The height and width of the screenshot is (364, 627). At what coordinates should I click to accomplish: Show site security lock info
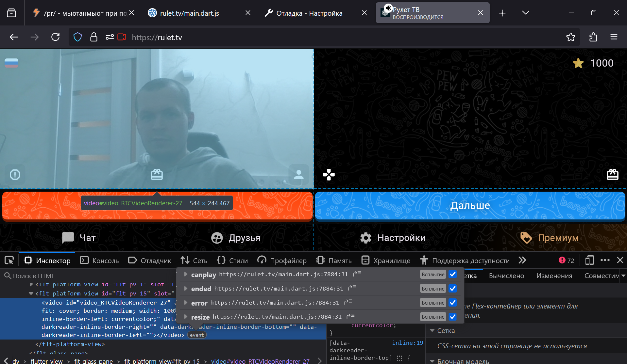point(94,37)
